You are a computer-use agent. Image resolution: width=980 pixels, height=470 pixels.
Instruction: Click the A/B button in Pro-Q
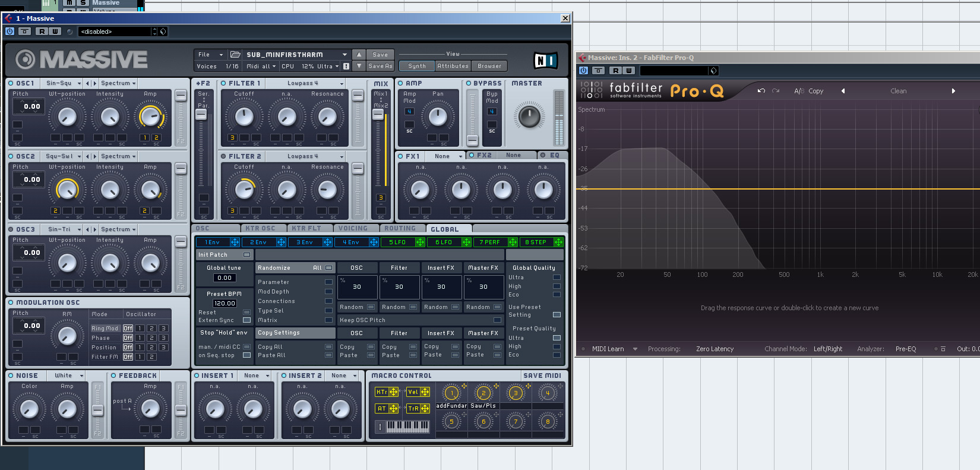[x=799, y=91]
